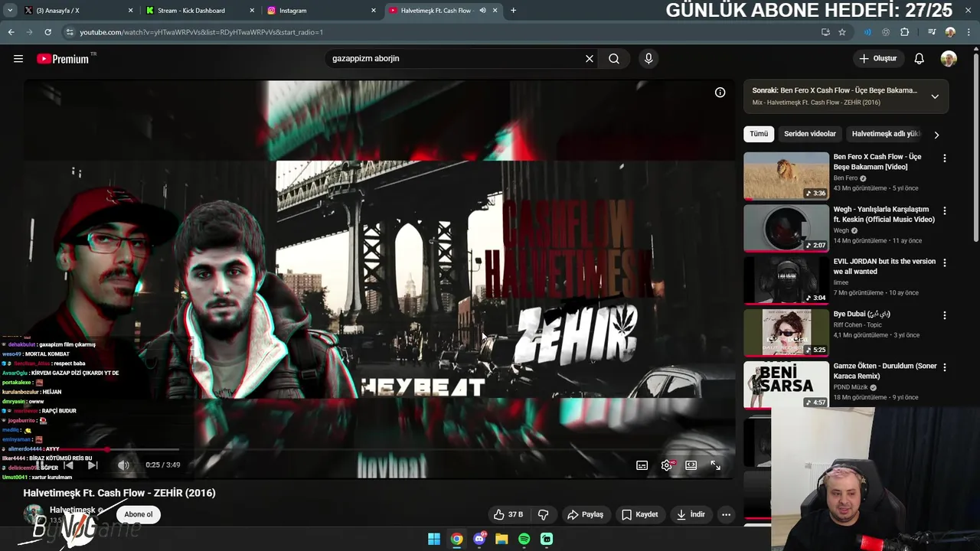Click the browser address bar URL

coord(201,32)
